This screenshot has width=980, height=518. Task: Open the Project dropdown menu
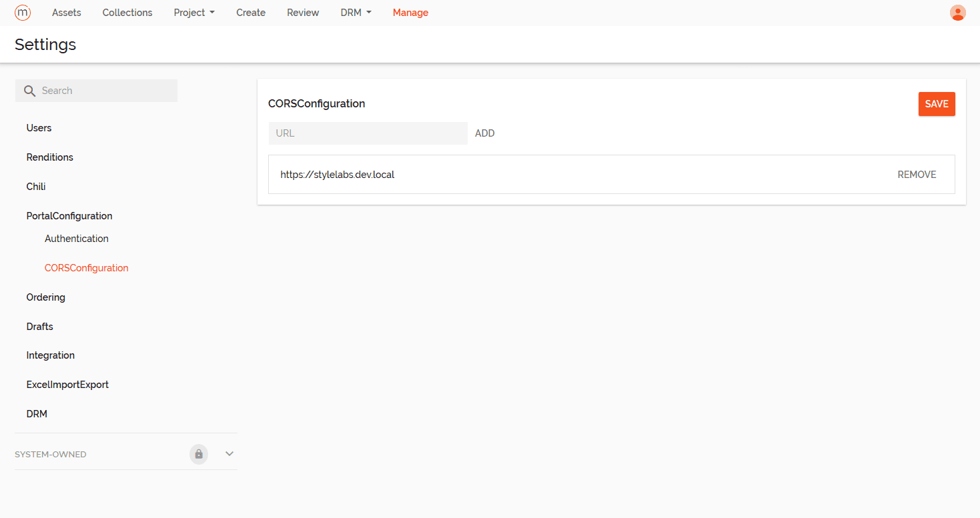pos(194,13)
